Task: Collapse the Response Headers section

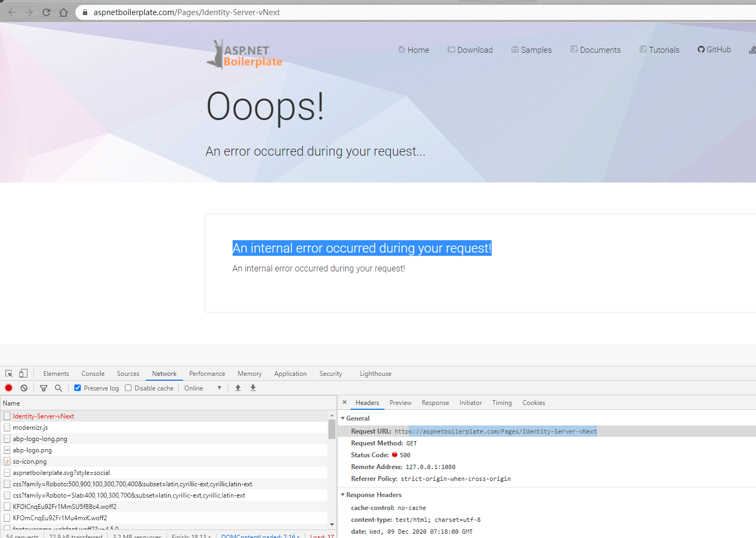Action: point(343,494)
